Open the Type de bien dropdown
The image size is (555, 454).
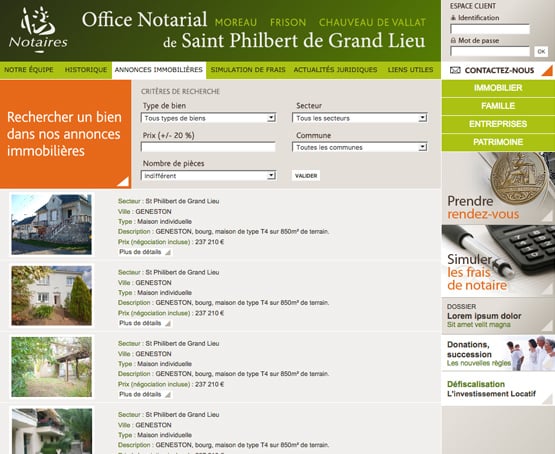[x=208, y=118]
